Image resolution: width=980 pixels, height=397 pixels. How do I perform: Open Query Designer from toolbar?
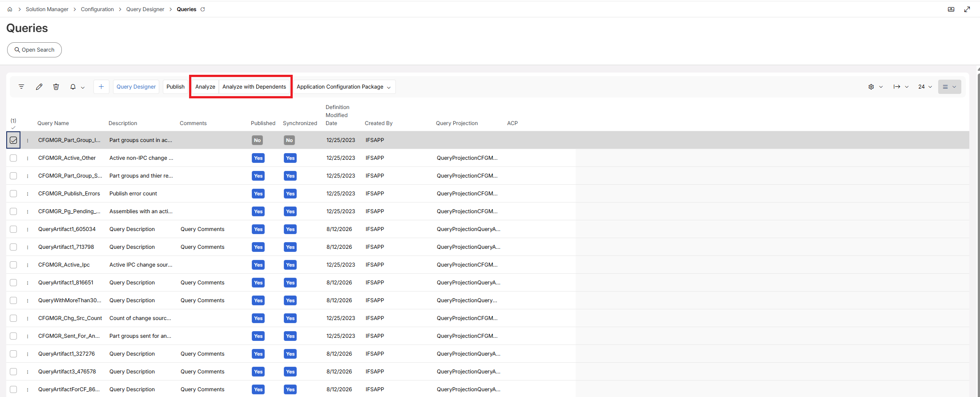click(x=136, y=87)
